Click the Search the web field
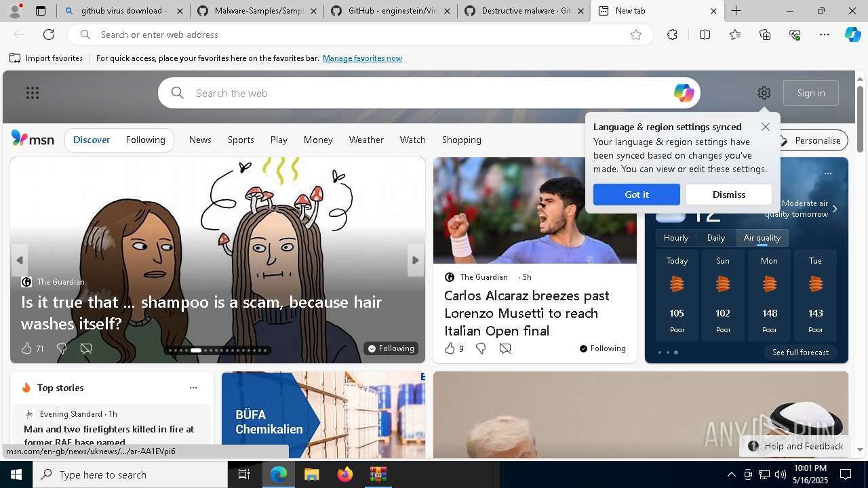Screen dimensions: 868x488 pyautogui.click(x=429, y=93)
